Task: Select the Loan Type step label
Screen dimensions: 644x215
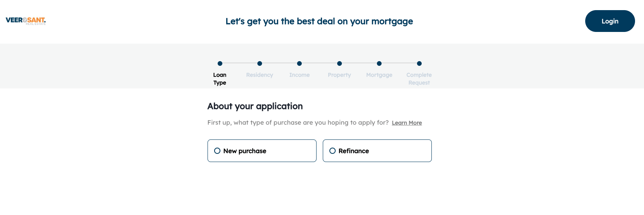Action: point(220,79)
